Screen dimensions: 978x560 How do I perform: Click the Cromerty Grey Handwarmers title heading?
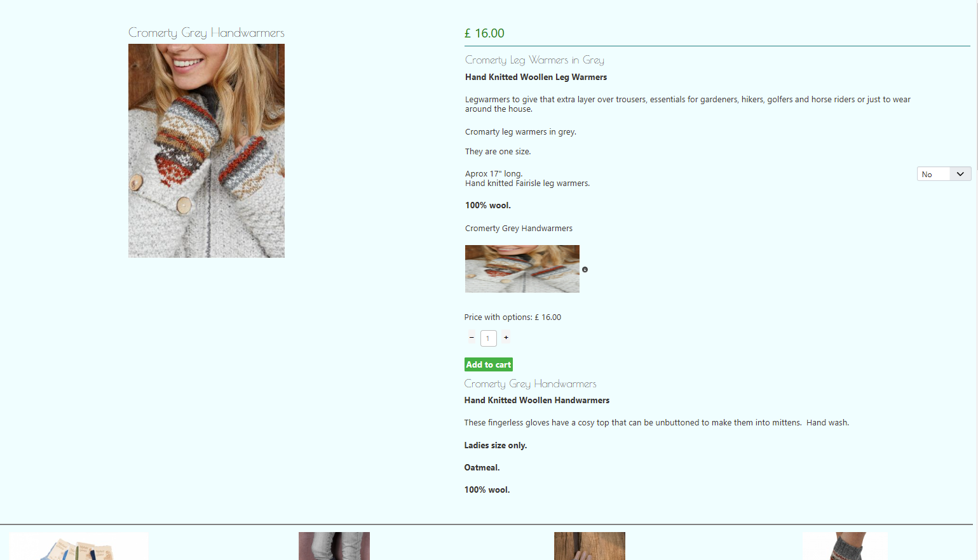[207, 32]
